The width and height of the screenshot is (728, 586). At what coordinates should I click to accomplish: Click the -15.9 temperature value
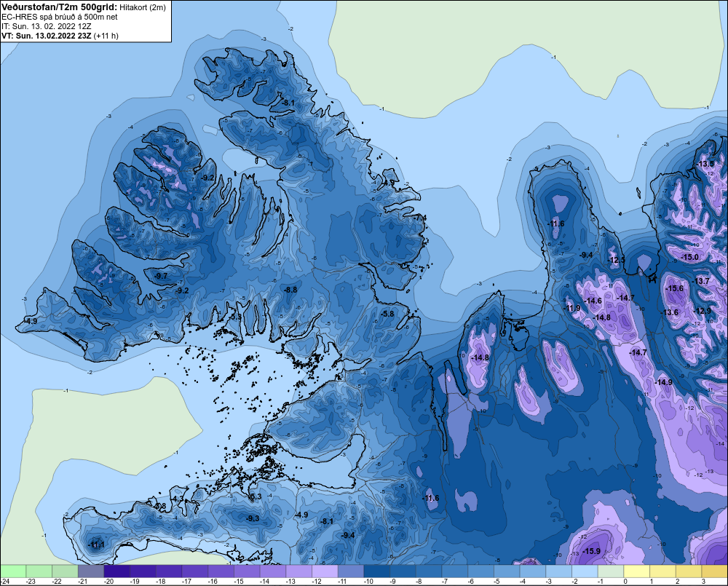click(x=592, y=551)
